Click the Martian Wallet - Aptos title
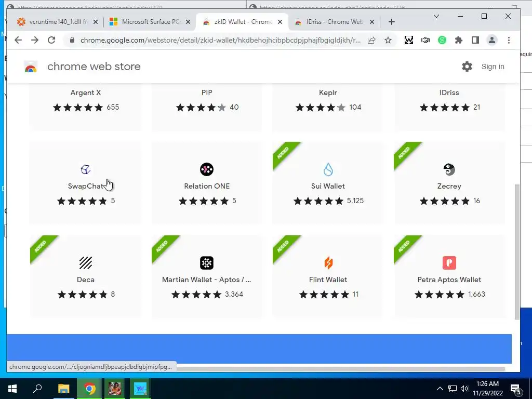The width and height of the screenshot is (532, 399). [x=207, y=280]
